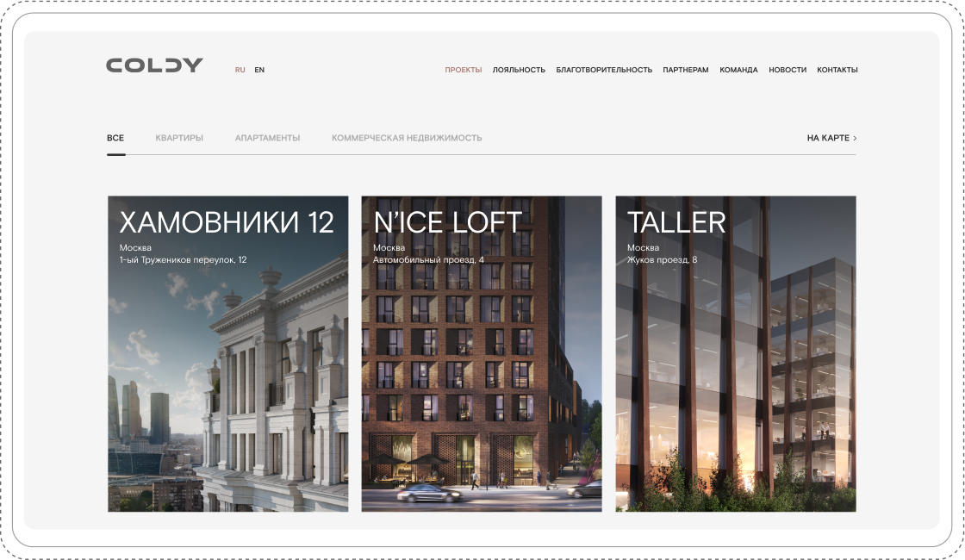Open the ПРОЕКТЫ menu item
This screenshot has width=965, height=560.
[x=464, y=70]
